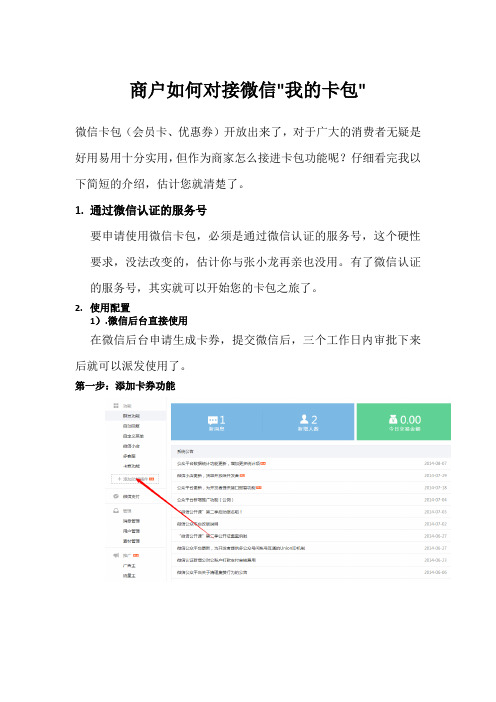Click the 添加功能插件 dashed button
Image resolution: width=496 pixels, height=702 pixels.
tap(135, 479)
